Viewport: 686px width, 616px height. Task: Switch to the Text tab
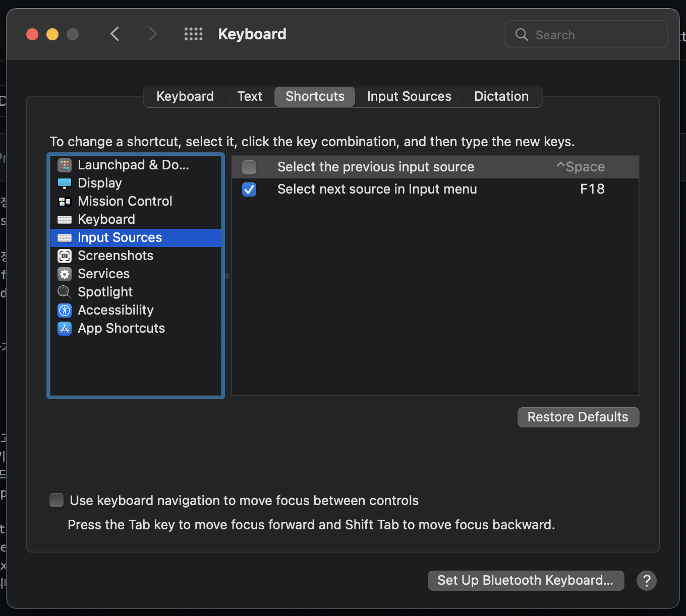[x=249, y=96]
